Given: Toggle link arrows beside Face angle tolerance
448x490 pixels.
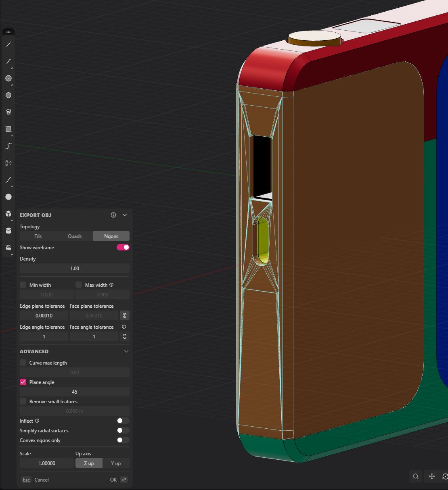Looking at the screenshot, I should 125,336.
